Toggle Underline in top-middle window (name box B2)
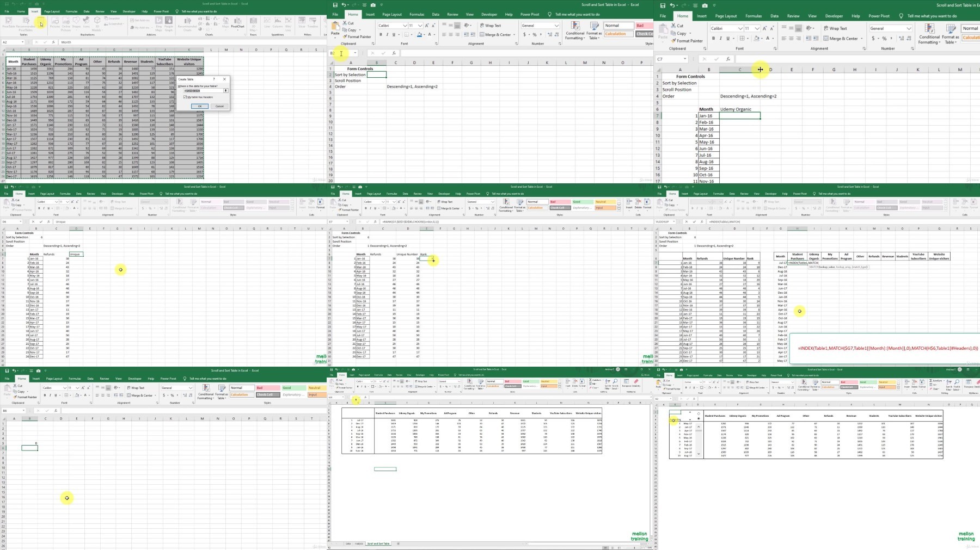 394,34
